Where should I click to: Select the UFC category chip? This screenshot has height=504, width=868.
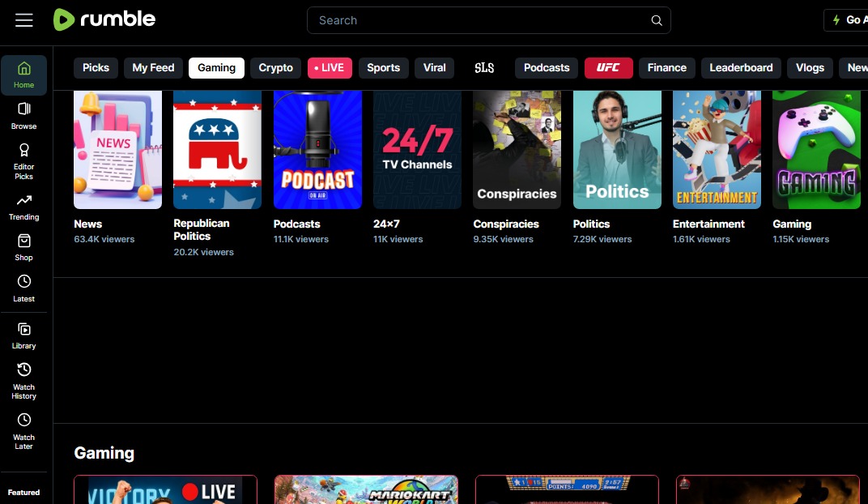click(x=608, y=68)
